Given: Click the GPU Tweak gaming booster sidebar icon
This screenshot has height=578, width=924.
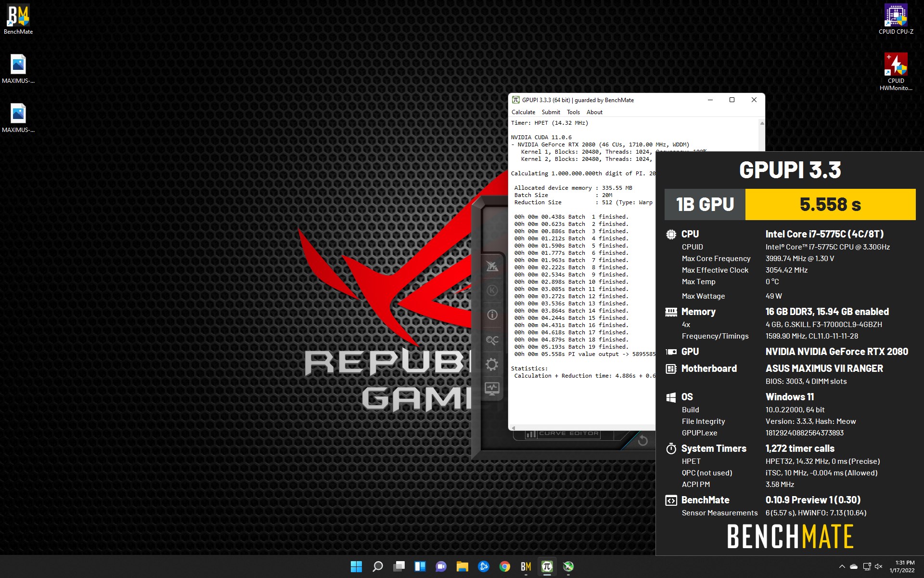Looking at the screenshot, I should pos(492,266).
